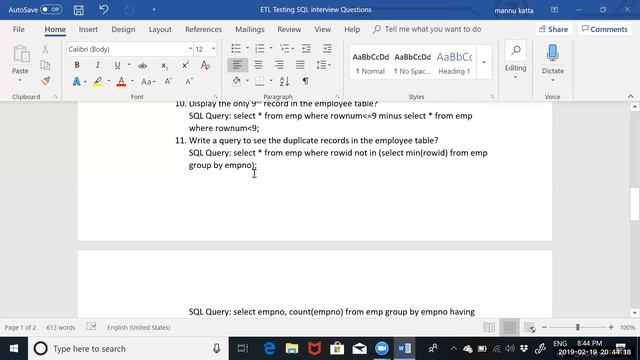Open the Comments pane
This screenshot has height=360, width=640.
(604, 29)
